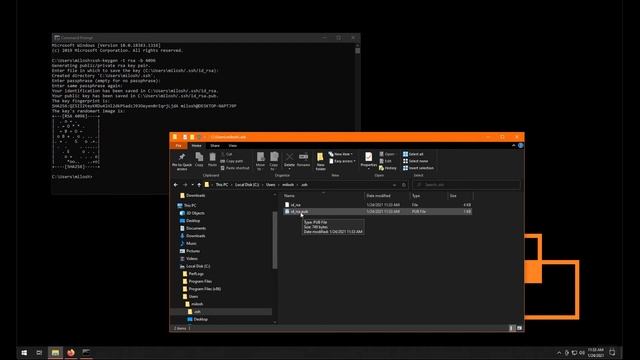Click Select all in the ribbon

tap(413, 154)
